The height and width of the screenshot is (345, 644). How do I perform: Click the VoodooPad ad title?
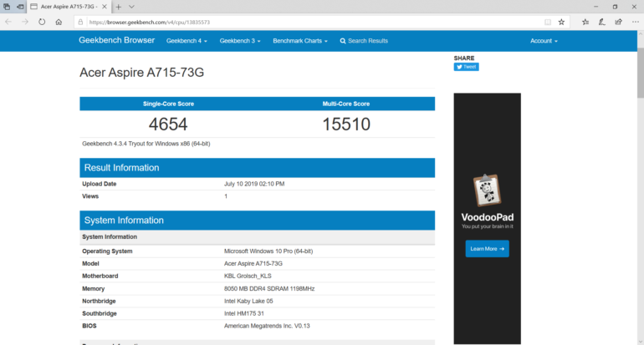(x=487, y=217)
